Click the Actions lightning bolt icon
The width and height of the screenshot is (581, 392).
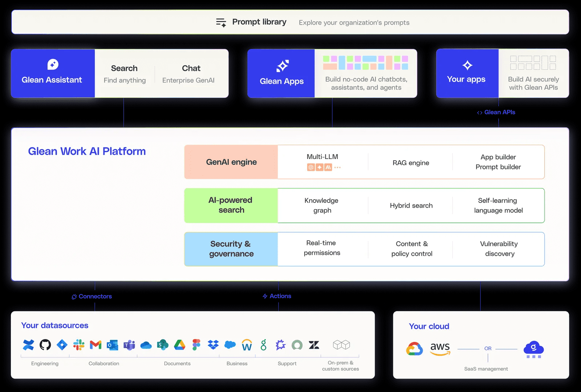coord(265,296)
